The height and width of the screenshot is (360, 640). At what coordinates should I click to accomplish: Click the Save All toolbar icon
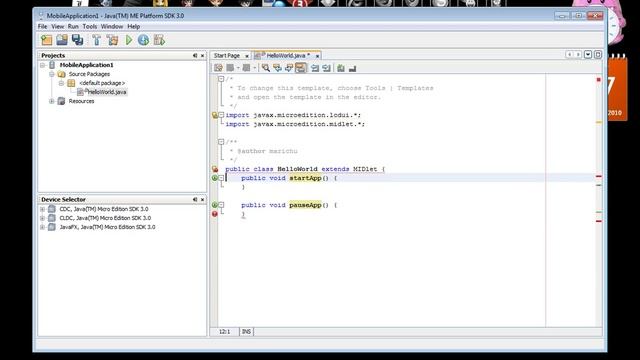(78, 40)
